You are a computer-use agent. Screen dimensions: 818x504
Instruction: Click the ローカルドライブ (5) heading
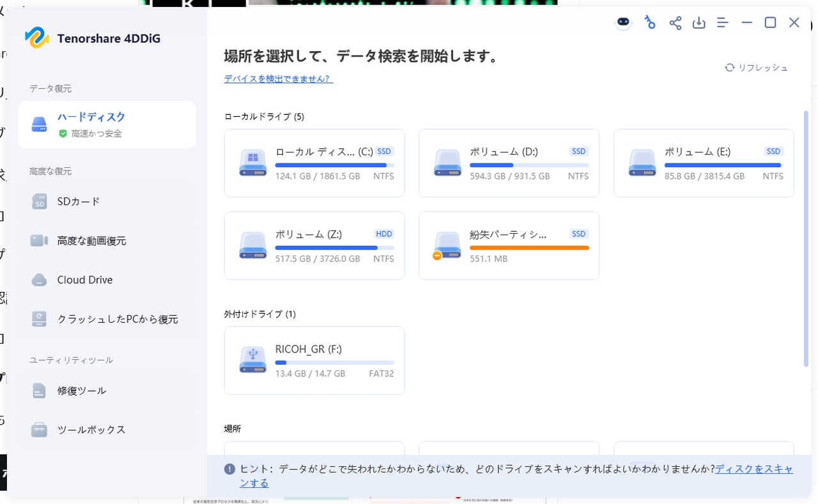(264, 117)
